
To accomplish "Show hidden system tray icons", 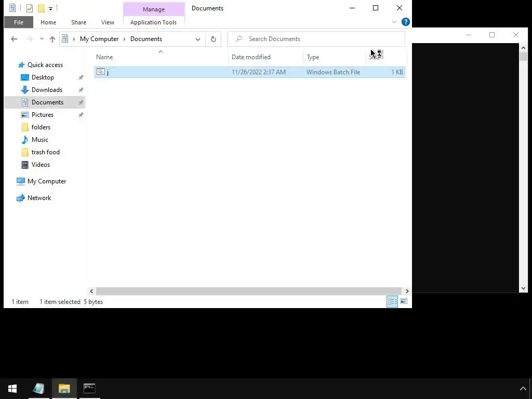I will coord(523,389).
